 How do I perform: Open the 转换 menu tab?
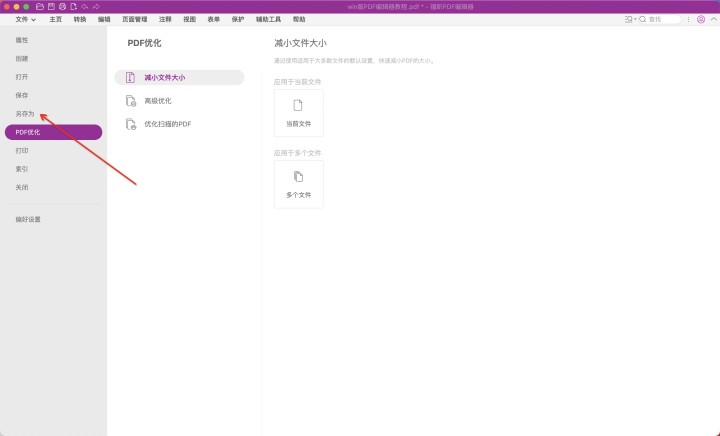coord(80,19)
